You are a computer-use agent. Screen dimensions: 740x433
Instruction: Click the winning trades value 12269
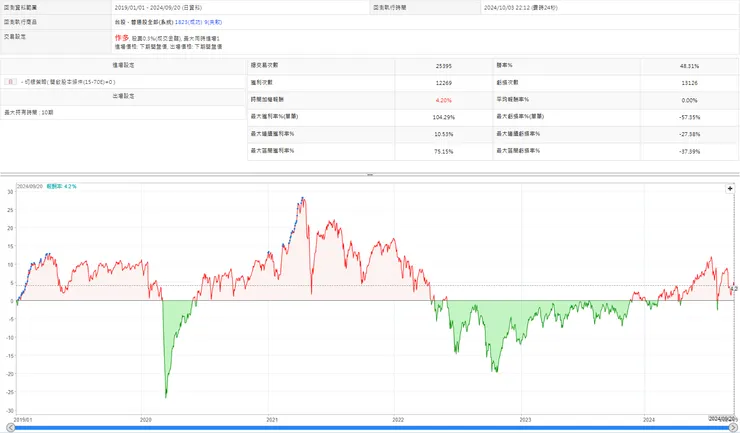pos(444,83)
